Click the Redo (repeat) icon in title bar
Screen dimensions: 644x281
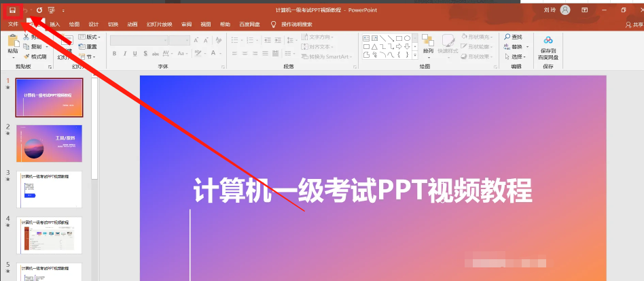point(39,10)
